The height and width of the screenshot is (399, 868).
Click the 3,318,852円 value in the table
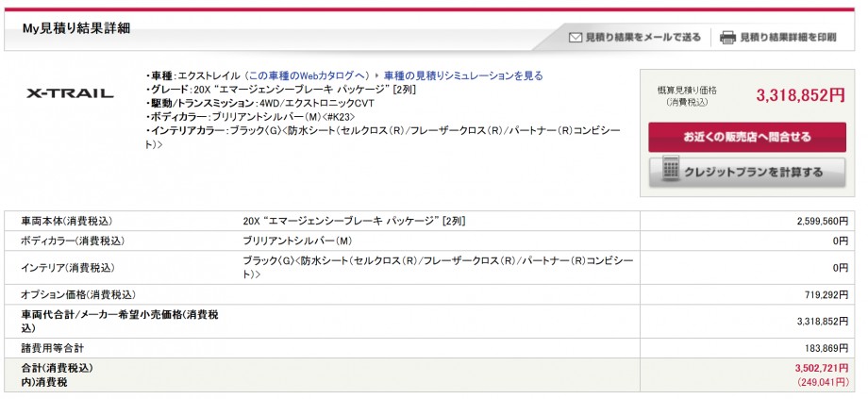tap(823, 321)
